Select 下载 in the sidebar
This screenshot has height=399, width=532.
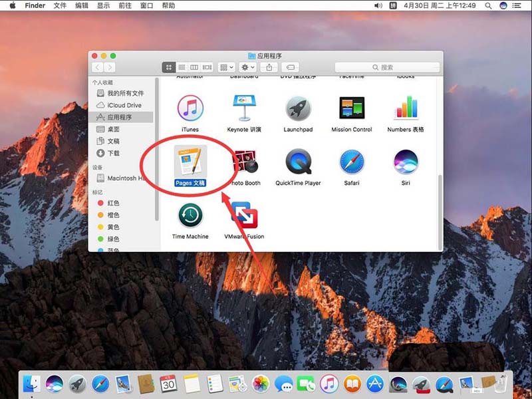point(121,153)
